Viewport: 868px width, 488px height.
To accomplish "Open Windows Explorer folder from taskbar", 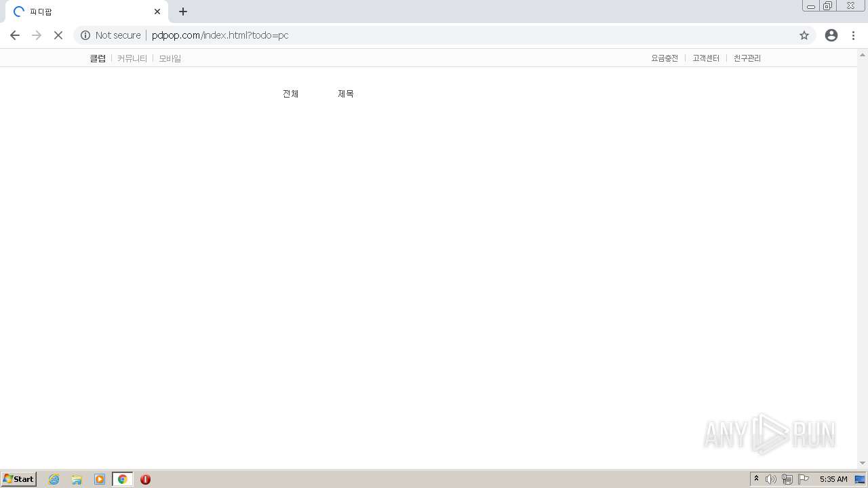I will [x=77, y=479].
